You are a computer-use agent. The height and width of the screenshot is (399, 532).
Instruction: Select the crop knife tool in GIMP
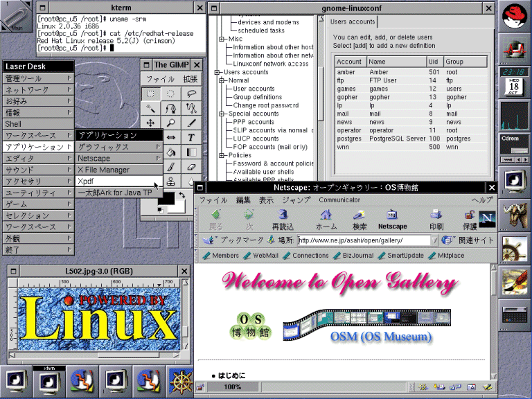[191, 123]
